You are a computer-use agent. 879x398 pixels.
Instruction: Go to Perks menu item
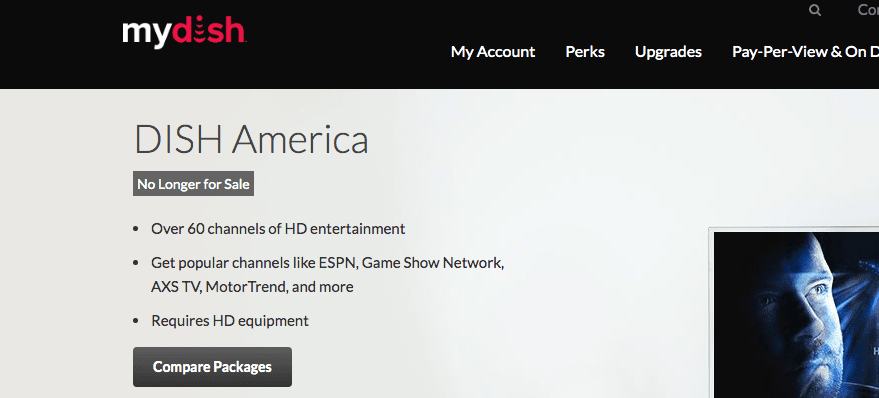(585, 52)
